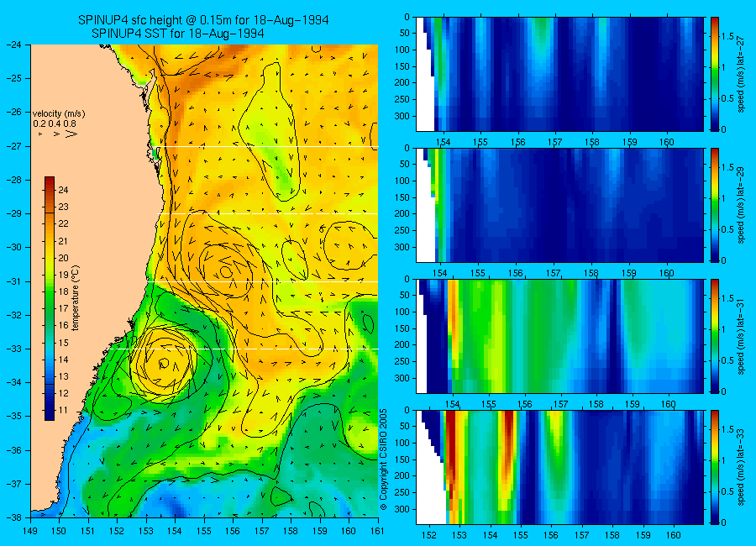The height and width of the screenshot is (546, 756).
Task: Click the "speed (m/s) lat=-27" label
Action: (742, 74)
